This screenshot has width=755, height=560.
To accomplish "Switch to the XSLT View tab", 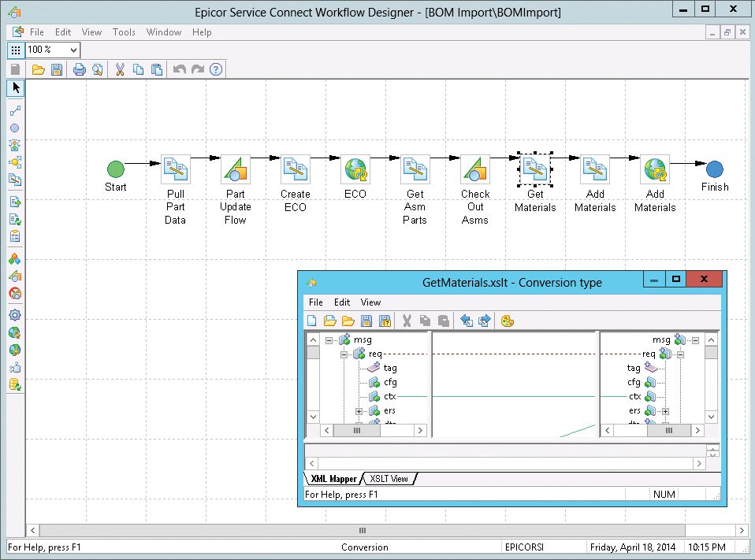I will (389, 478).
